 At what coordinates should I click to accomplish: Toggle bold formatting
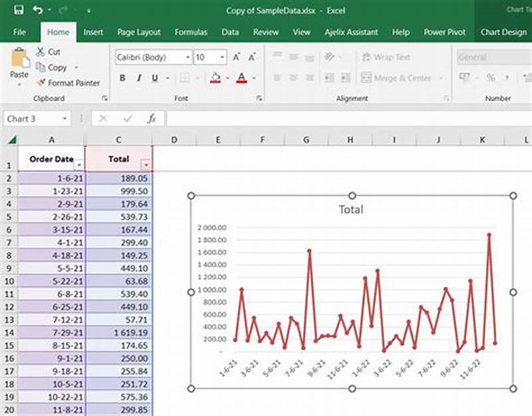pyautogui.click(x=122, y=78)
